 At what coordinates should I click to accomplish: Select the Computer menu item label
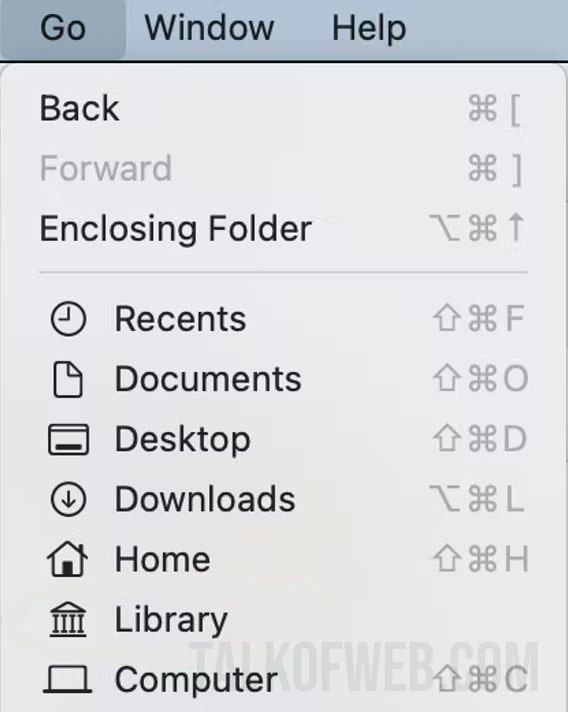tap(196, 680)
